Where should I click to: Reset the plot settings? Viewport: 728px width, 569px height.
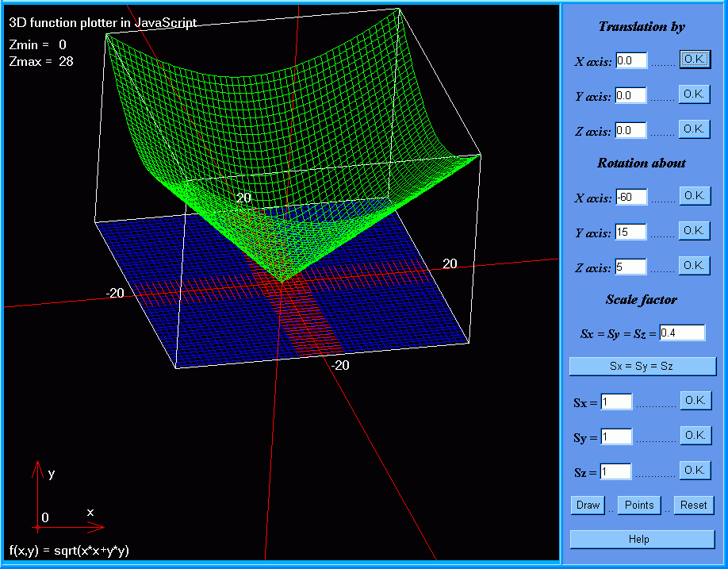pos(693,506)
